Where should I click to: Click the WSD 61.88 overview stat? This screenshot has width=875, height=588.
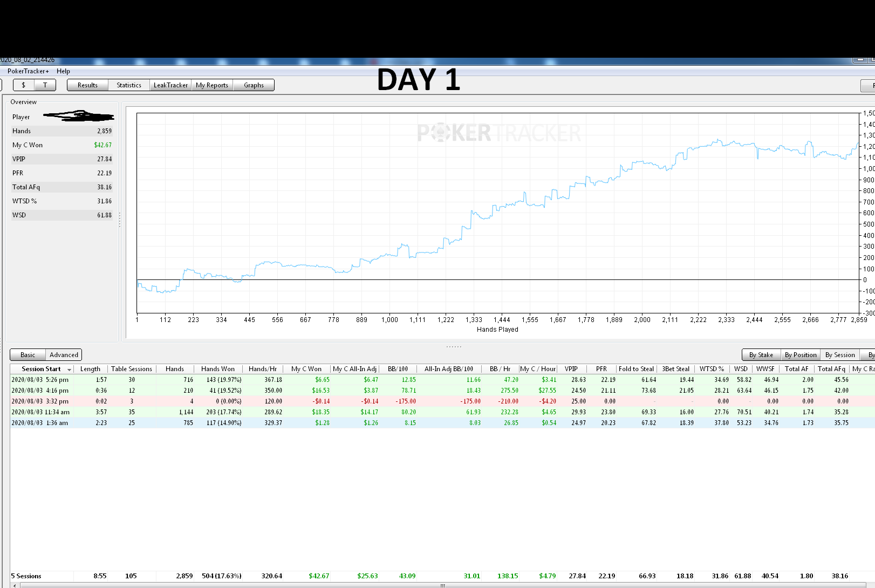coord(62,215)
